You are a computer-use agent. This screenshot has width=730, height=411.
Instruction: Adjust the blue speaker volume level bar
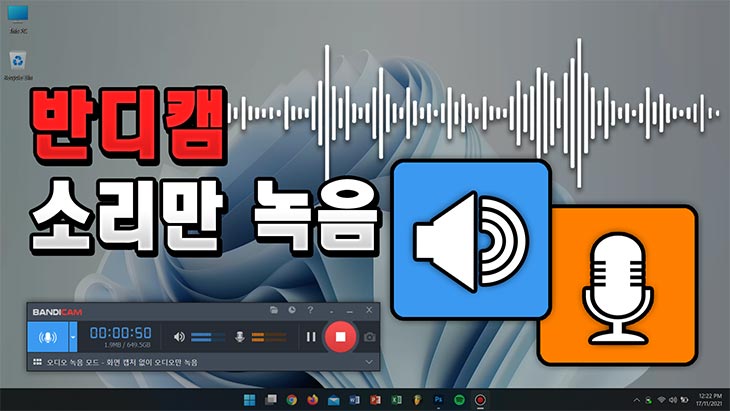208,337
